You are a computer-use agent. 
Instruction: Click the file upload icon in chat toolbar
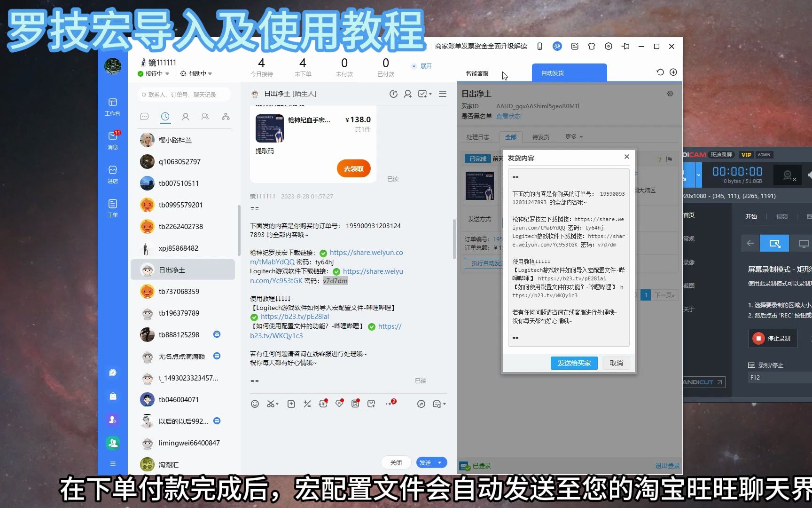(x=292, y=404)
